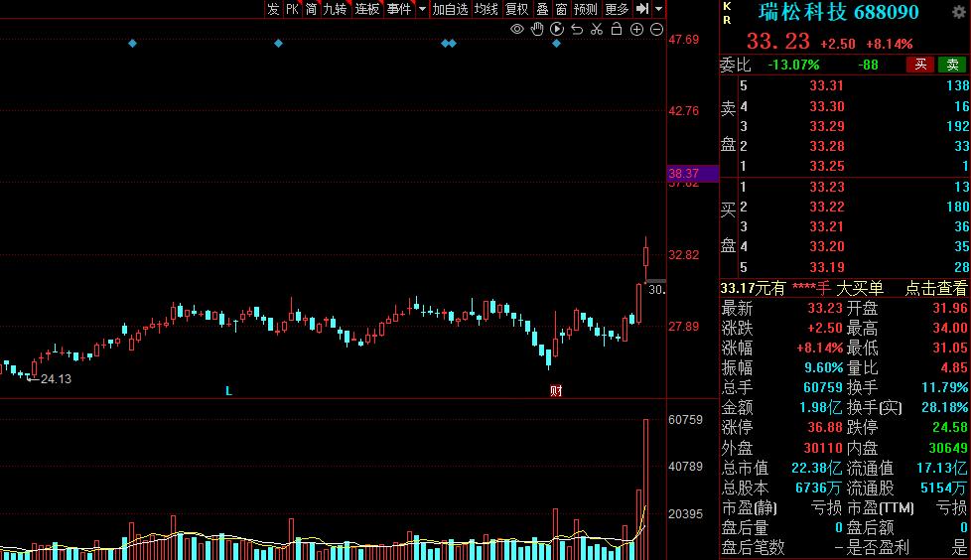Select the hand pan tool
Viewport: 971px width, 560px height.
(537, 29)
